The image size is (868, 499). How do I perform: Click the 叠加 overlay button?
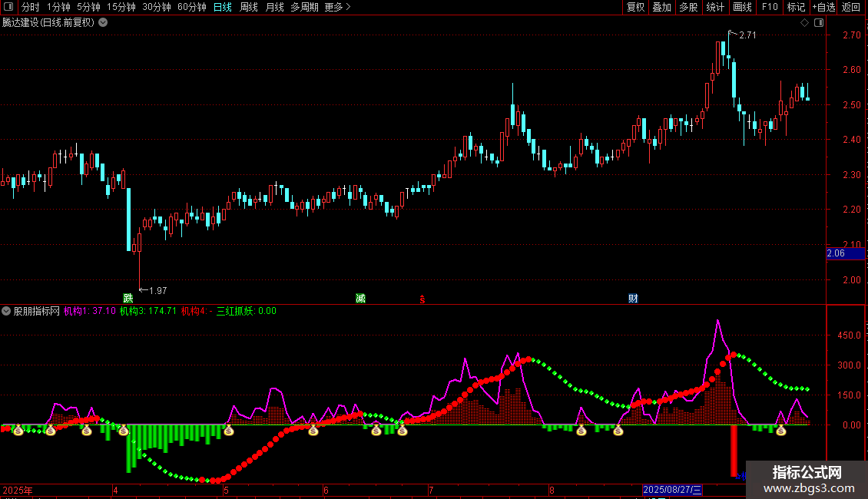[x=662, y=7]
